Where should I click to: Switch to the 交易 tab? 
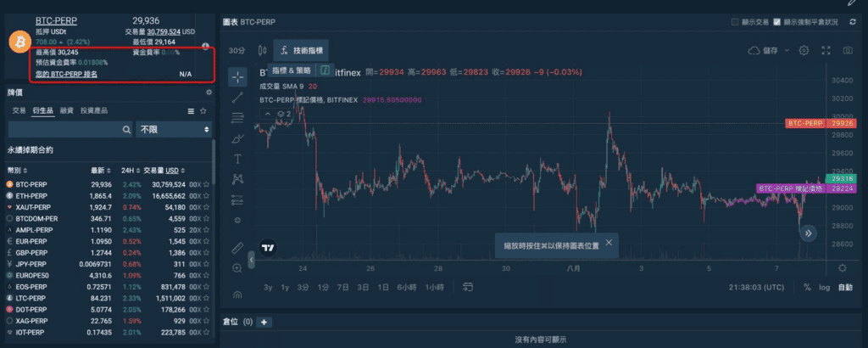coord(19,111)
